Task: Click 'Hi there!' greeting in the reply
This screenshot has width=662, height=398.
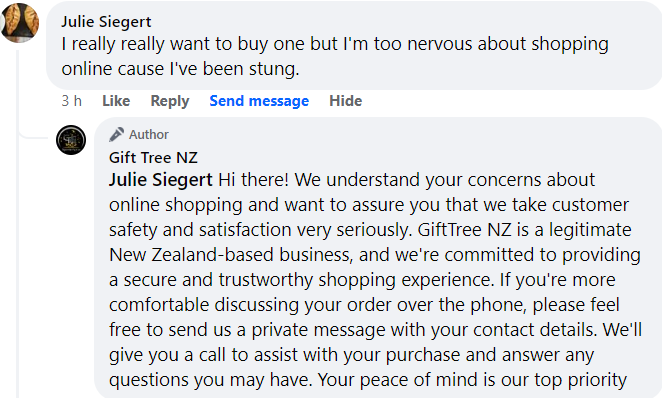Action: coord(253,180)
